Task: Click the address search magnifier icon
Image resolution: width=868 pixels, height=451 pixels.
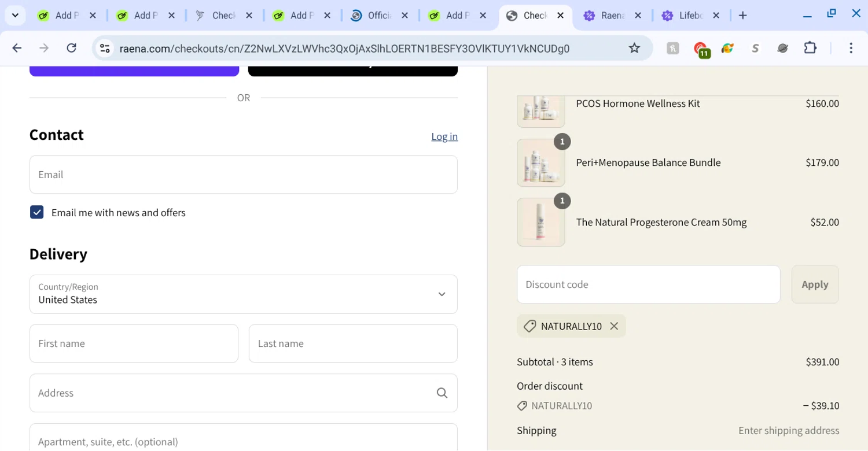Action: (x=442, y=393)
